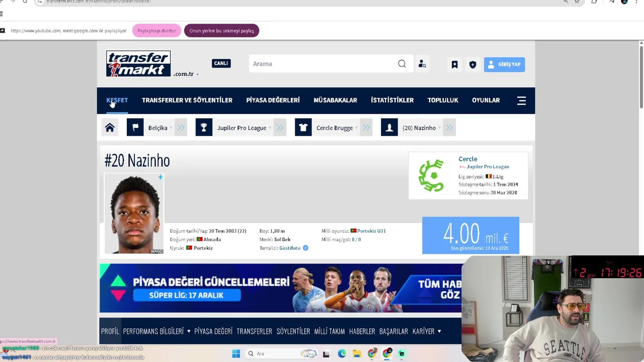Click the birthplace text Almada
The width and height of the screenshot is (644, 362).
(x=212, y=239)
